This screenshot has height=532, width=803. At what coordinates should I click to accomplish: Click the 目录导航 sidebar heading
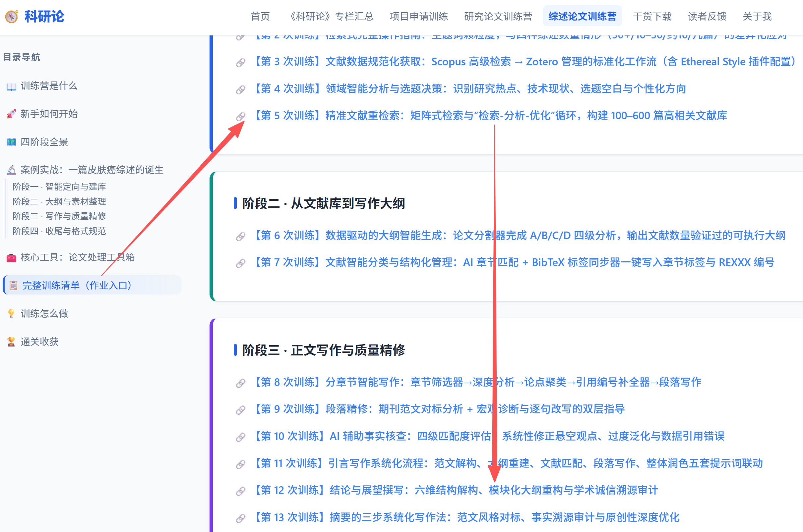pyautogui.click(x=22, y=57)
